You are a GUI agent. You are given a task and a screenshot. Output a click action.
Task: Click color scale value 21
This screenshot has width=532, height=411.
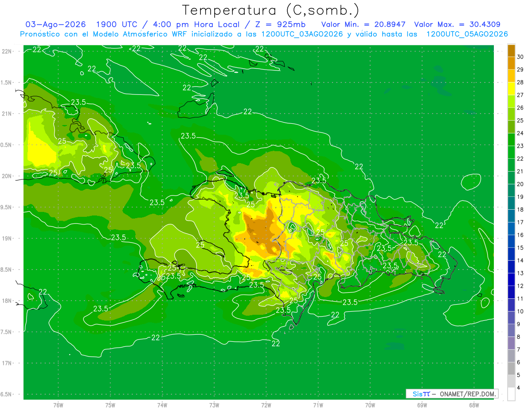520,172
